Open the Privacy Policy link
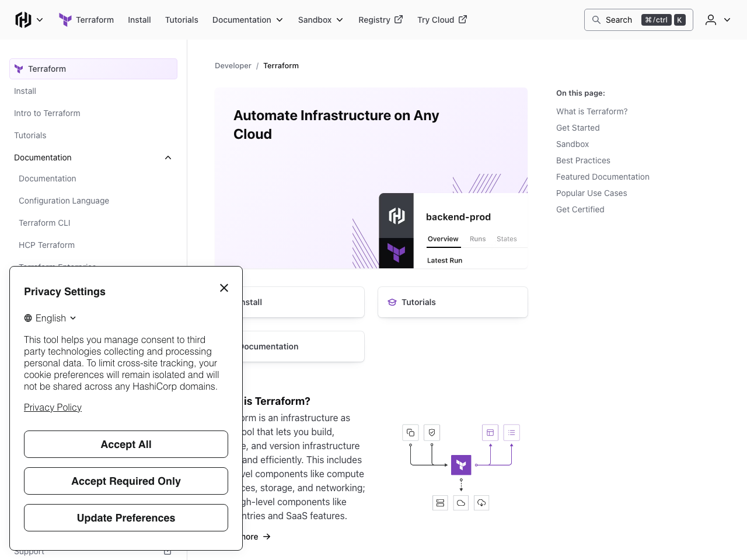The height and width of the screenshot is (560, 747). tap(53, 407)
